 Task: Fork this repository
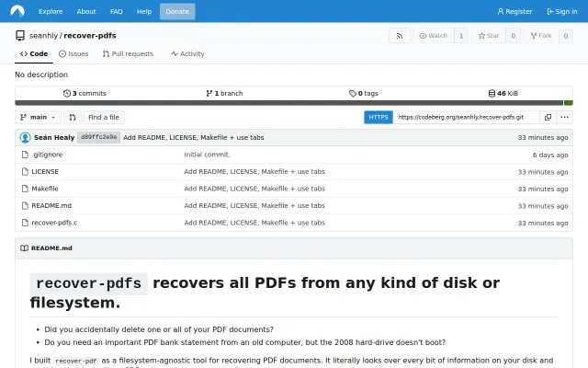coord(541,36)
